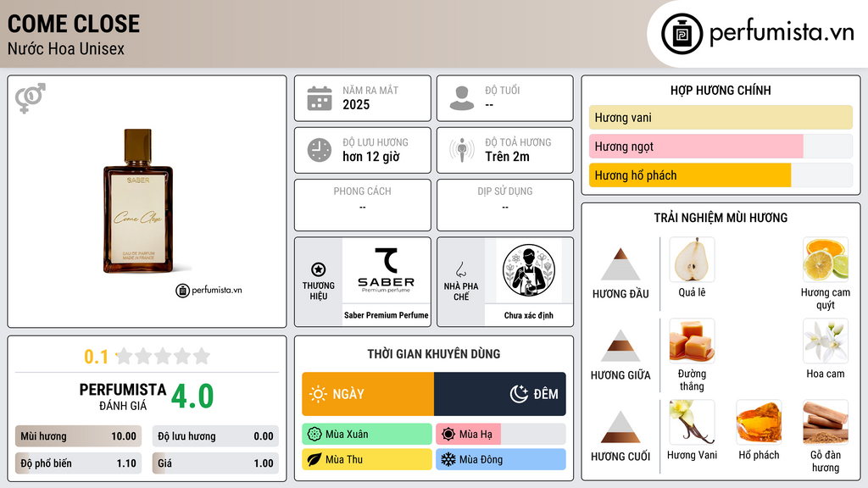Image resolution: width=868 pixels, height=488 pixels.
Task: Select the orange Ngày daytime block
Action: tap(368, 394)
